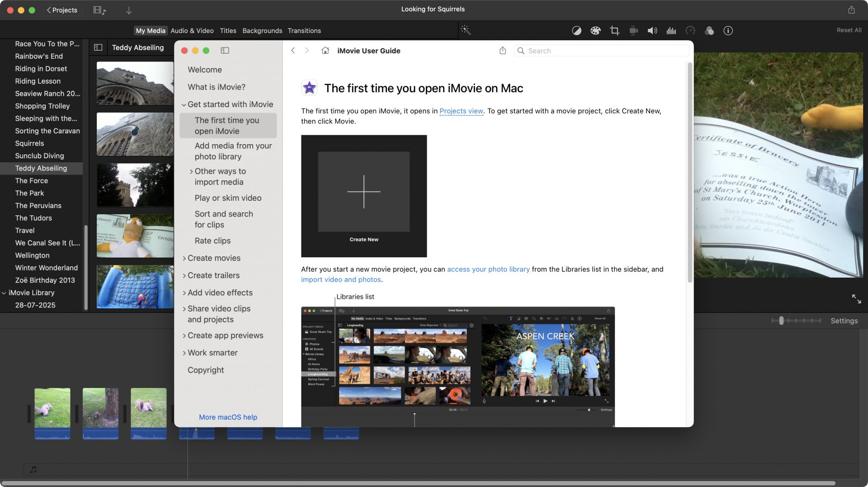Open the Cropping tool
Image resolution: width=868 pixels, height=487 pixels.
point(614,30)
